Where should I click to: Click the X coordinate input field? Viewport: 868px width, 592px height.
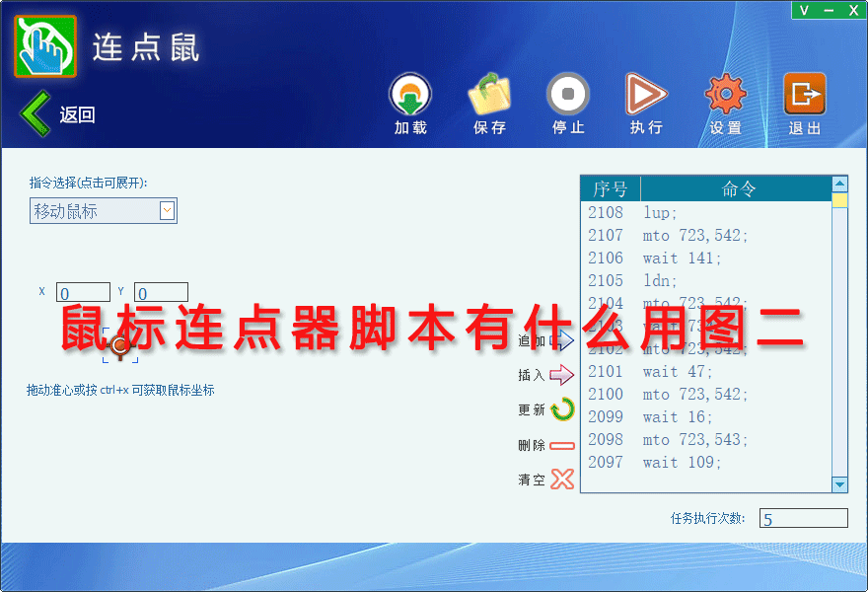coord(83,292)
